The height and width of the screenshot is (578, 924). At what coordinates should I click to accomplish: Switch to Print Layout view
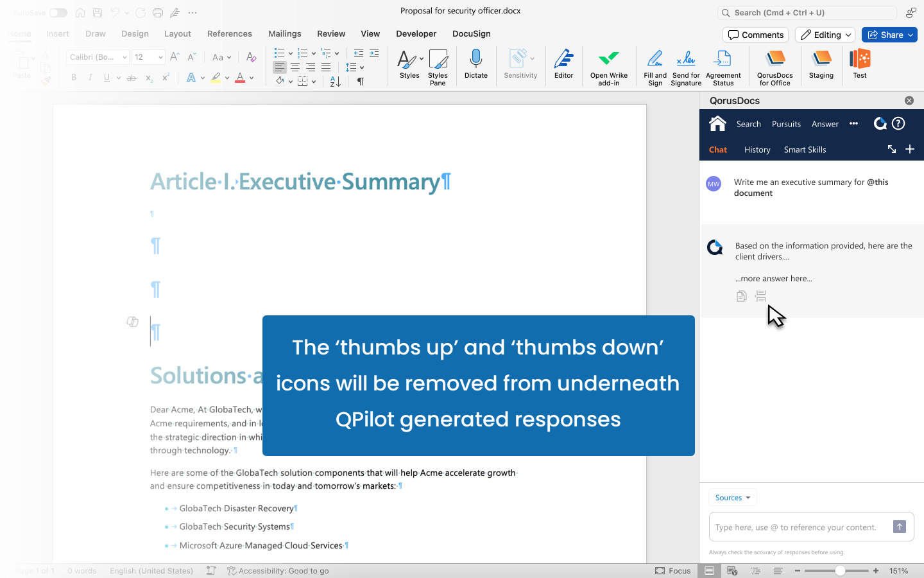pos(709,570)
